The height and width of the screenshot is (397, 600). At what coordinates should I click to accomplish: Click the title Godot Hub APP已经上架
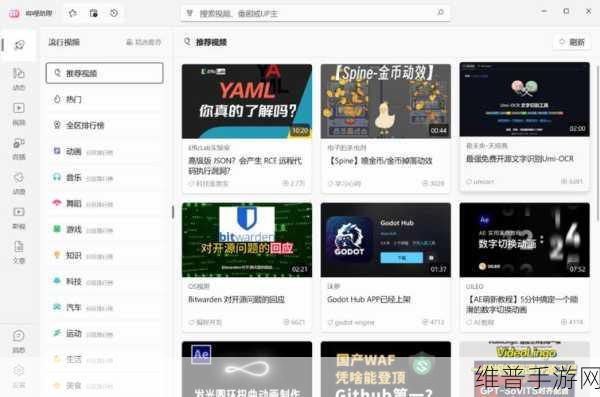tap(369, 299)
